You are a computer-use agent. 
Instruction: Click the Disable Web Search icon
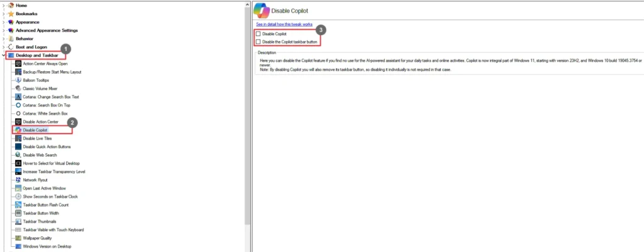pos(18,155)
